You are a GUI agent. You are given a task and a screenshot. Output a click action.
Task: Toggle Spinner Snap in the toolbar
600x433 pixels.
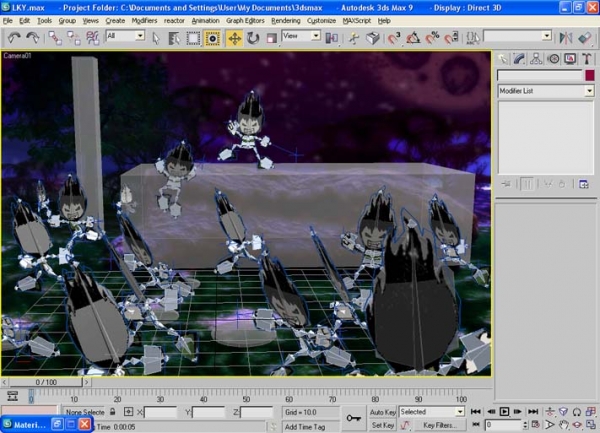[x=451, y=38]
